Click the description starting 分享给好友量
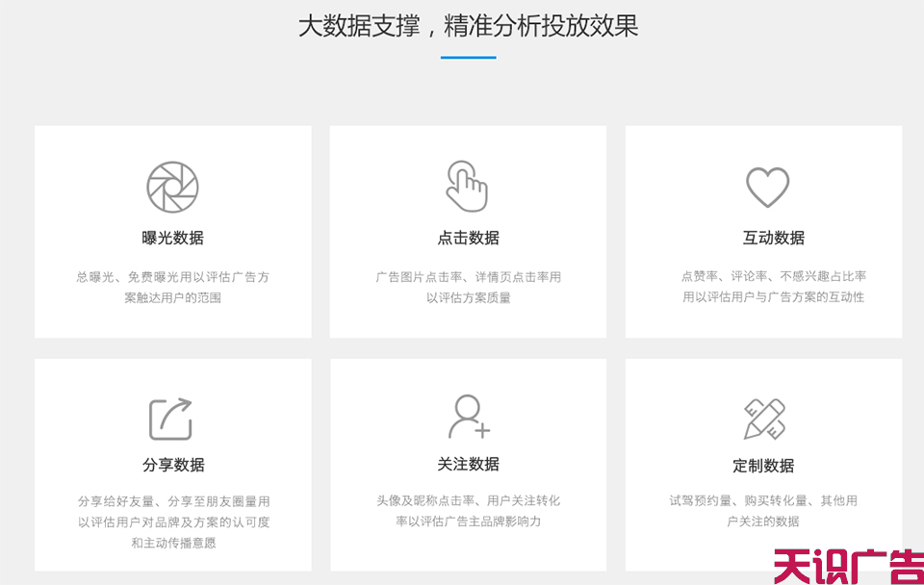 [173, 521]
